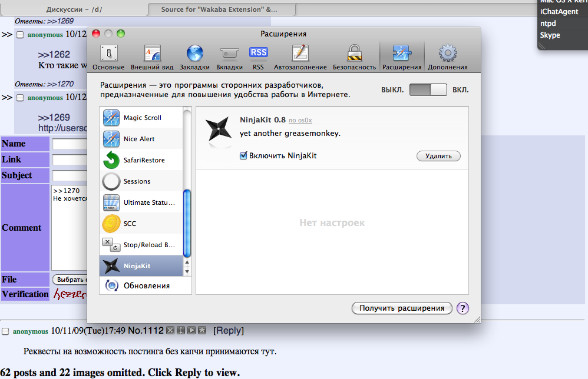Screen dimensions: 588x379
Task: Open the Закладки globe pane
Action: (194, 57)
